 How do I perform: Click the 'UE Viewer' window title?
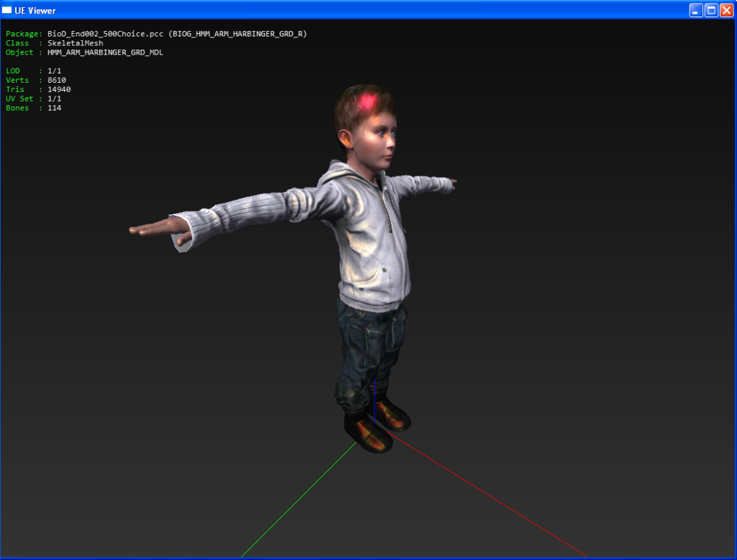pos(35,10)
